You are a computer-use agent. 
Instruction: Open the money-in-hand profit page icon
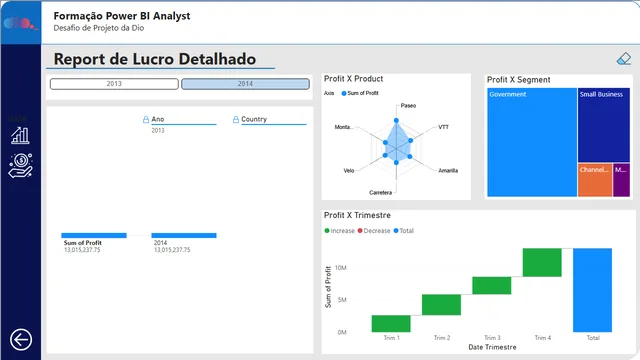click(20, 166)
